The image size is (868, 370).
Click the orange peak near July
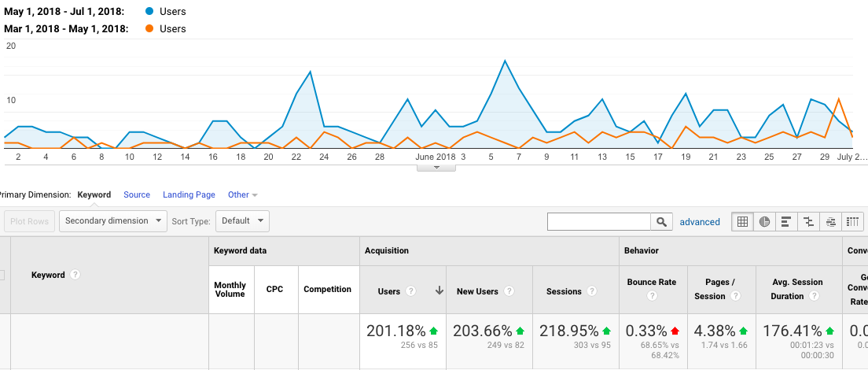[x=839, y=98]
